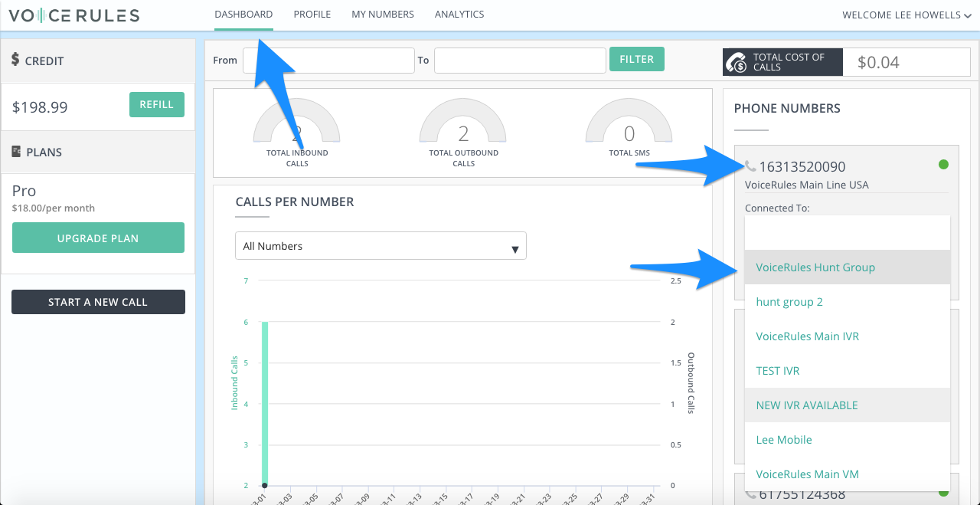
Task: Click the VoiceRules logo
Action: pos(73,15)
